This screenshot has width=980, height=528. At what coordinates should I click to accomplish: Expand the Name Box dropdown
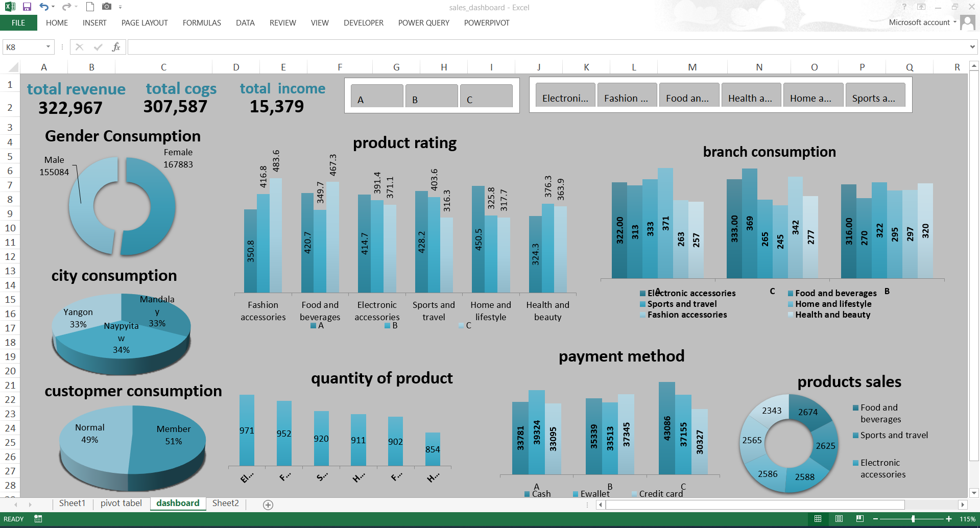(48, 47)
